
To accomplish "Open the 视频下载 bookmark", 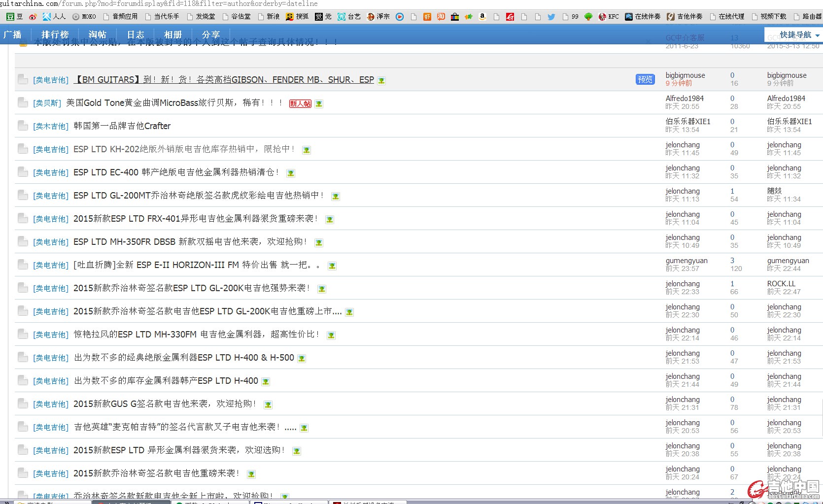I will pos(769,17).
